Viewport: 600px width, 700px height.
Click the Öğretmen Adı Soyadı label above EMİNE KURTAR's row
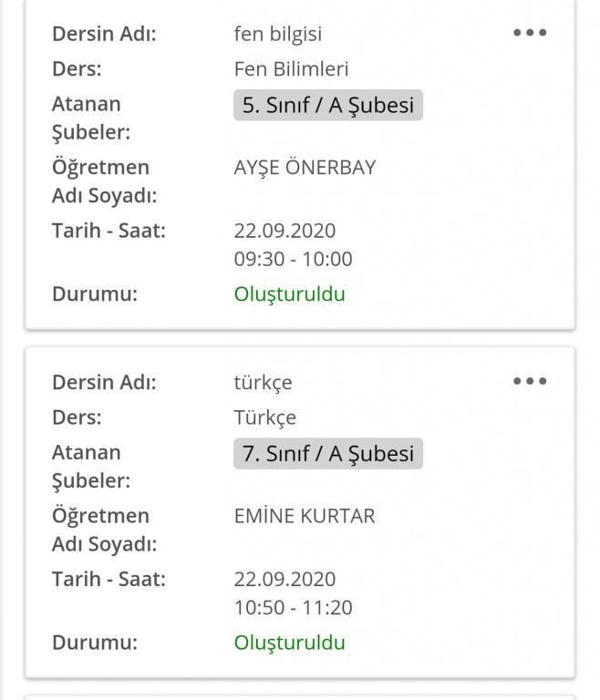pos(104,530)
